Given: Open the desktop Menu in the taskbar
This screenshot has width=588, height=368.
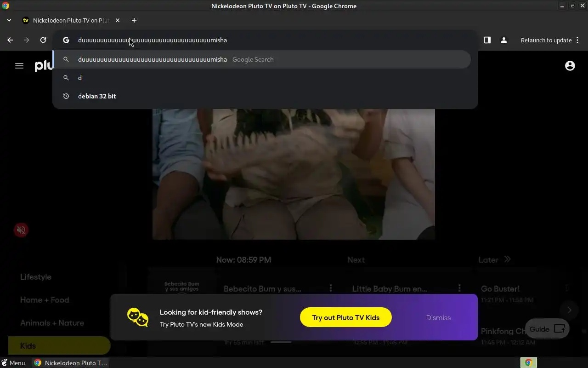Looking at the screenshot, I should pyautogui.click(x=13, y=363).
